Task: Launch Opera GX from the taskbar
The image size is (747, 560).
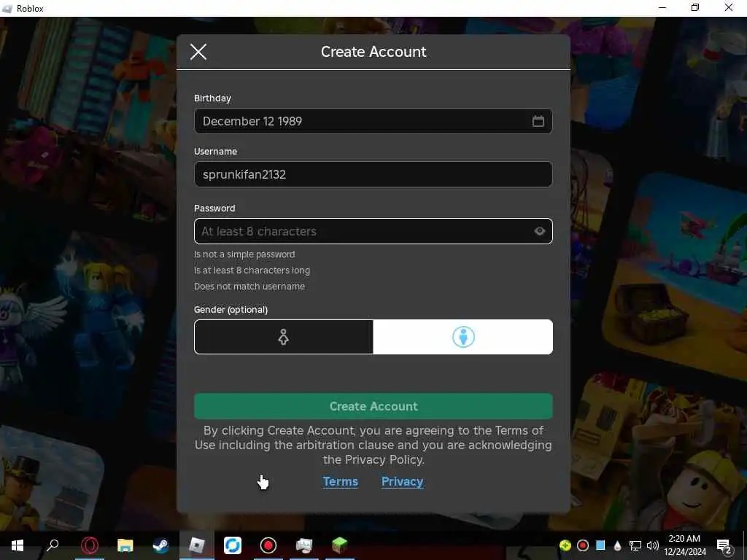Action: (x=90, y=545)
